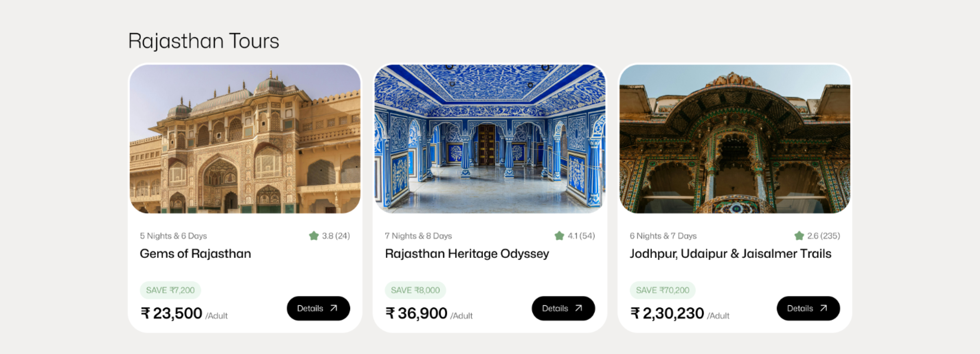Image resolution: width=980 pixels, height=354 pixels.
Task: Click the SAVE ₹8,000 discount badge
Action: tap(415, 290)
